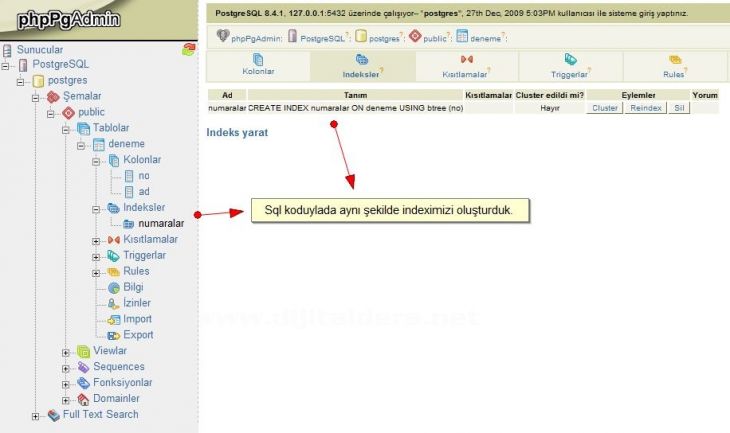Expand the Viewlar node
This screenshot has width=730, height=433.
click(66, 353)
